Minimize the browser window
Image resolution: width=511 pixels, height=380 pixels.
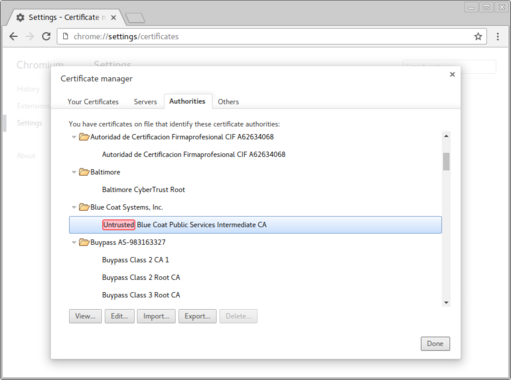pos(471,7)
